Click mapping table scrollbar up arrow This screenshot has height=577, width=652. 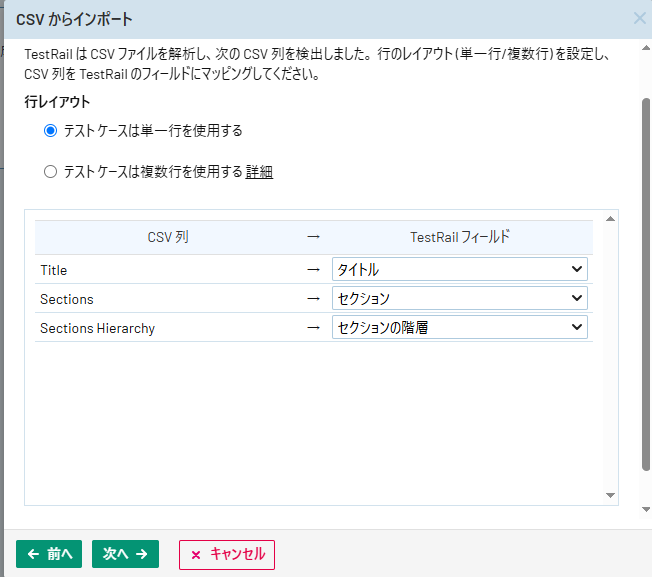610,217
